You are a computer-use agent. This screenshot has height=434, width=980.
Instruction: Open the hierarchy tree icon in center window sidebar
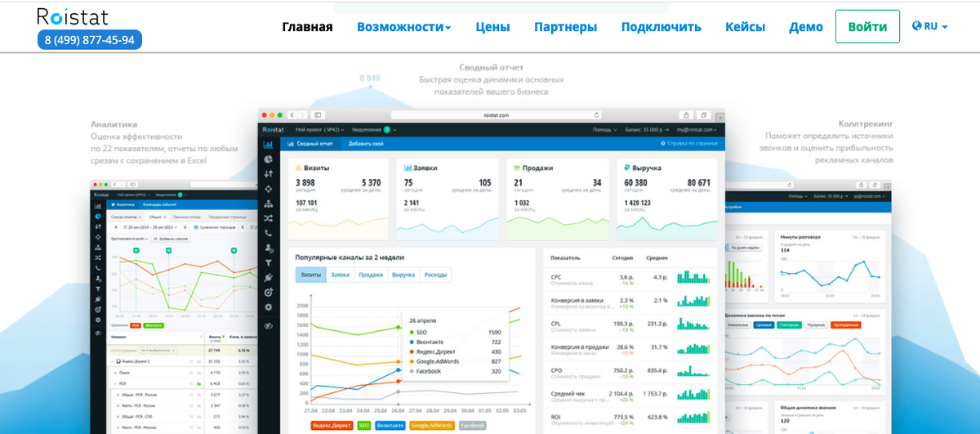(268, 203)
